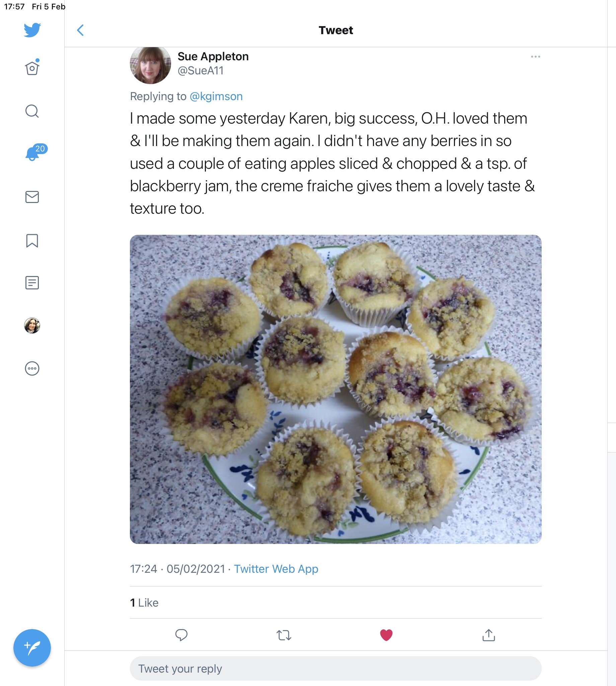Viewport: 616px width, 686px height.
Task: Open Notifications bell with 20 badge
Action: click(33, 153)
